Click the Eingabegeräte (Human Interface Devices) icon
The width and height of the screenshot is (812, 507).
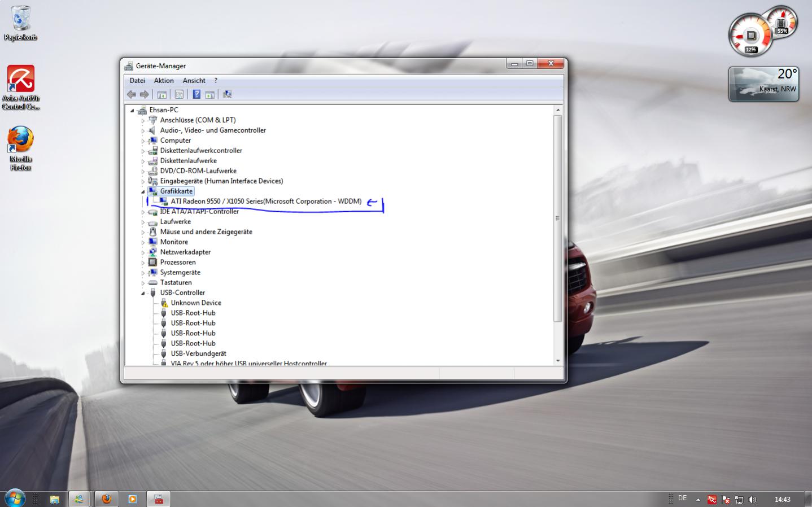click(x=152, y=181)
